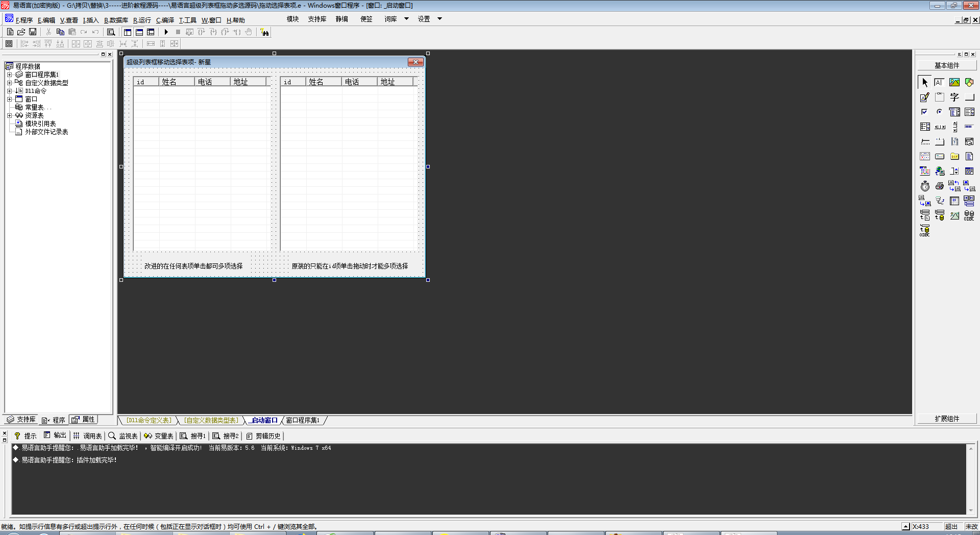The width and height of the screenshot is (980, 535).
Task: Expand the 资源表 tree node
Action: coord(9,115)
